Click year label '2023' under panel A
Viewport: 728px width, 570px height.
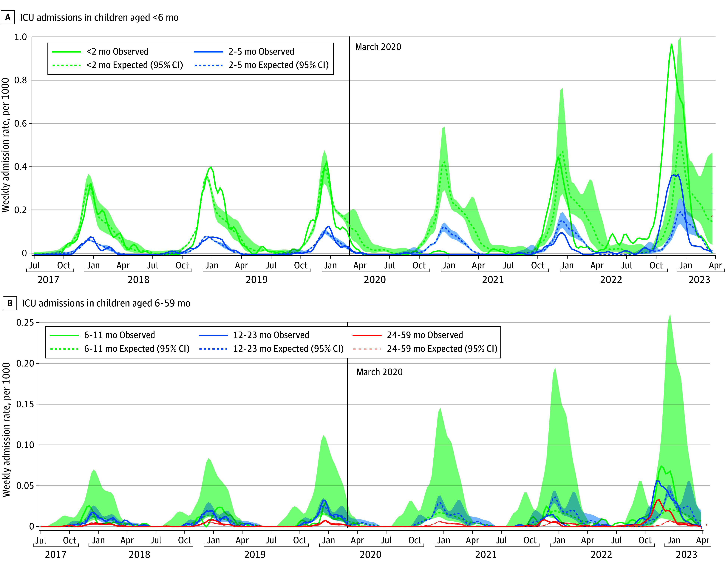click(x=700, y=280)
